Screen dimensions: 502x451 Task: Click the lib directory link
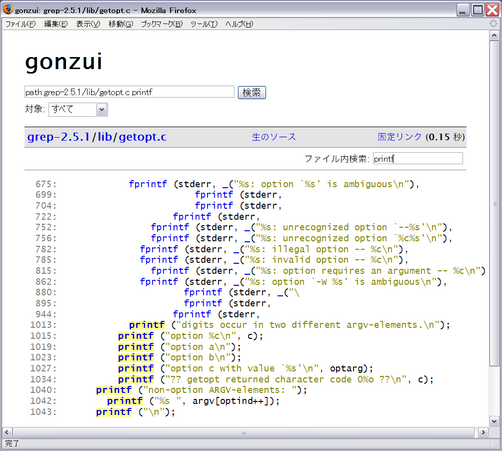click(x=104, y=137)
